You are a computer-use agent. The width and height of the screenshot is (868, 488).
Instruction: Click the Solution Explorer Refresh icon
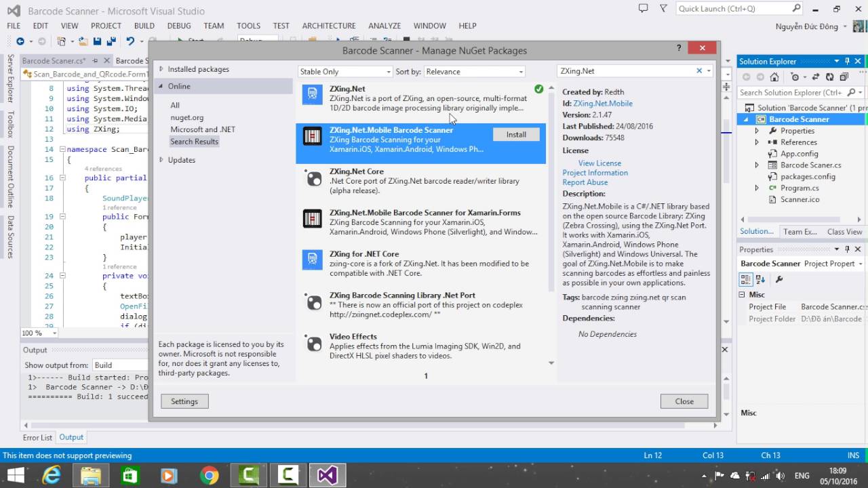831,77
